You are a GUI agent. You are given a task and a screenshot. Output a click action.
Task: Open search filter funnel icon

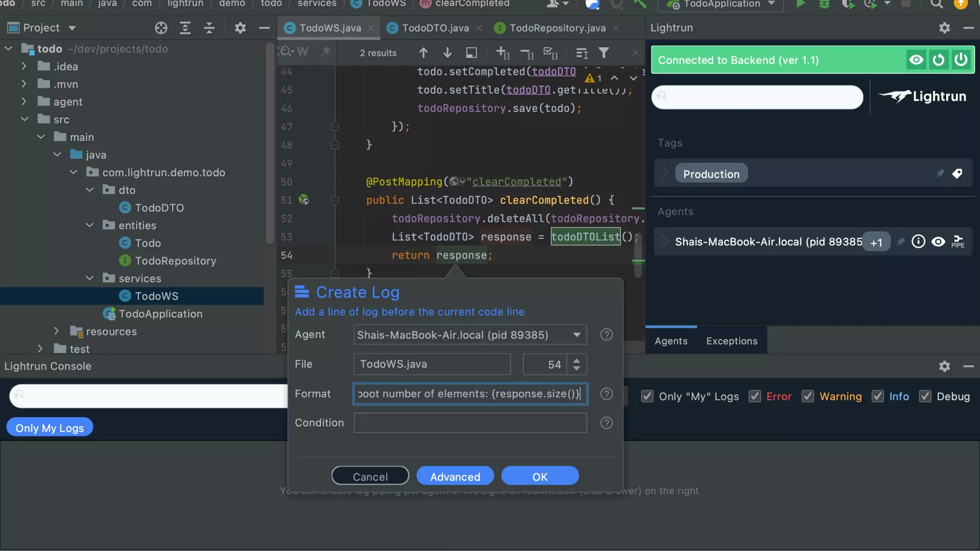point(604,53)
